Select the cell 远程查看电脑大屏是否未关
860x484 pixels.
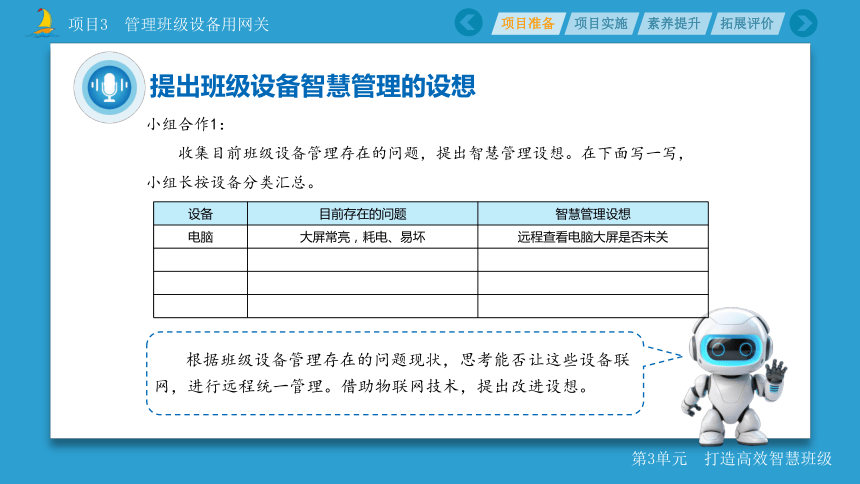pyautogui.click(x=593, y=237)
